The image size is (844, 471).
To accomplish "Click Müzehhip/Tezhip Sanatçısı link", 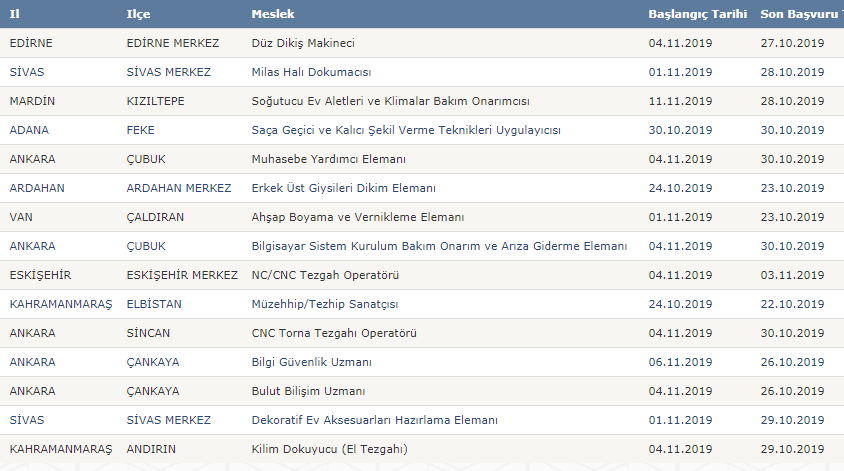I will 325,305.
